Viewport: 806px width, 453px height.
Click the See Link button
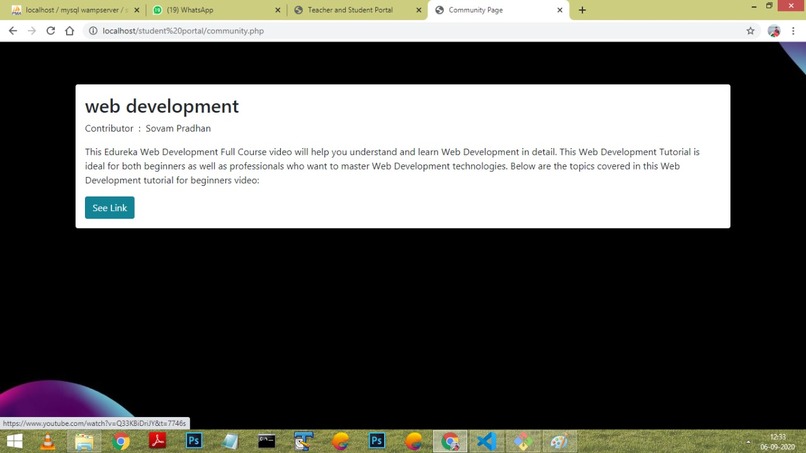[109, 208]
